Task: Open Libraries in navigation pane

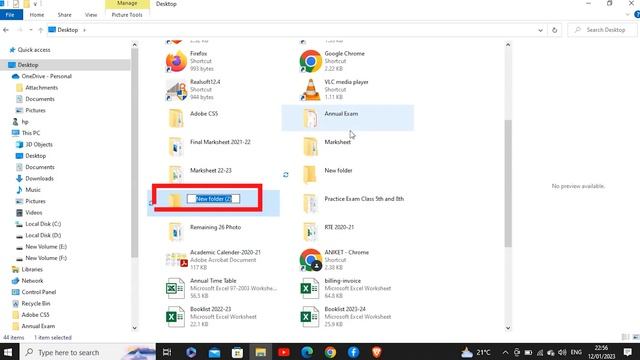Action: pyautogui.click(x=32, y=269)
